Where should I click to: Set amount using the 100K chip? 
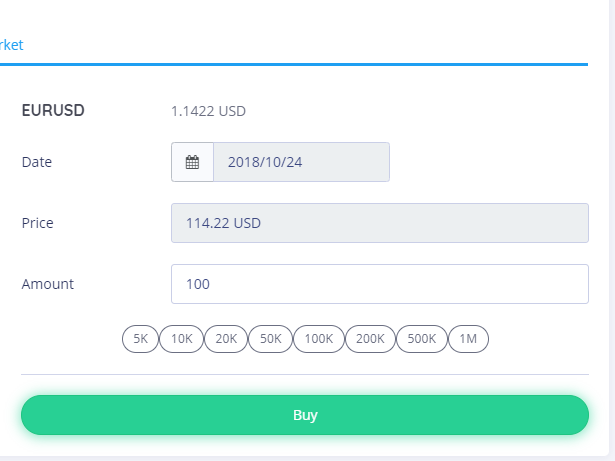pos(319,339)
